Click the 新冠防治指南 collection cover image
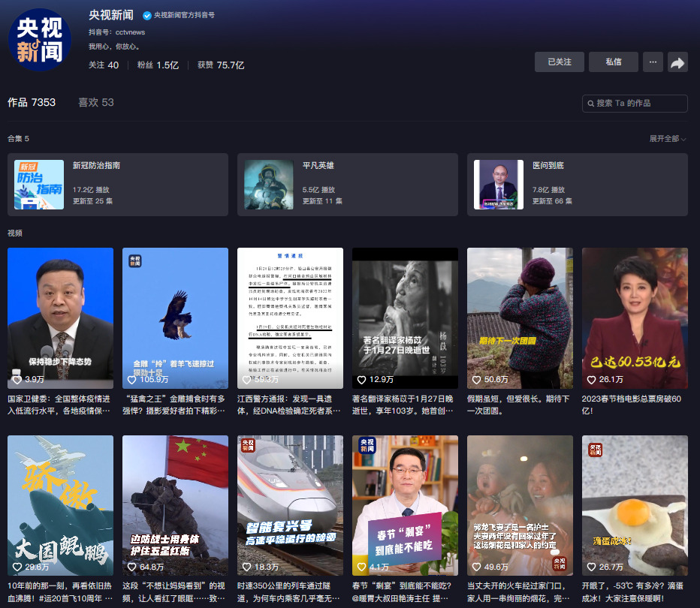700x608 pixels. point(39,185)
